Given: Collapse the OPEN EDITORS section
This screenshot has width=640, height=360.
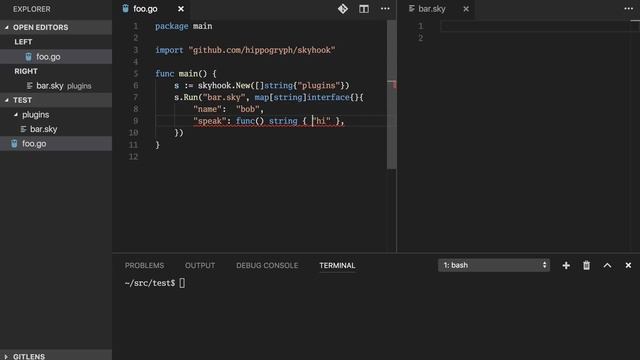Looking at the screenshot, I should (x=56, y=27).
